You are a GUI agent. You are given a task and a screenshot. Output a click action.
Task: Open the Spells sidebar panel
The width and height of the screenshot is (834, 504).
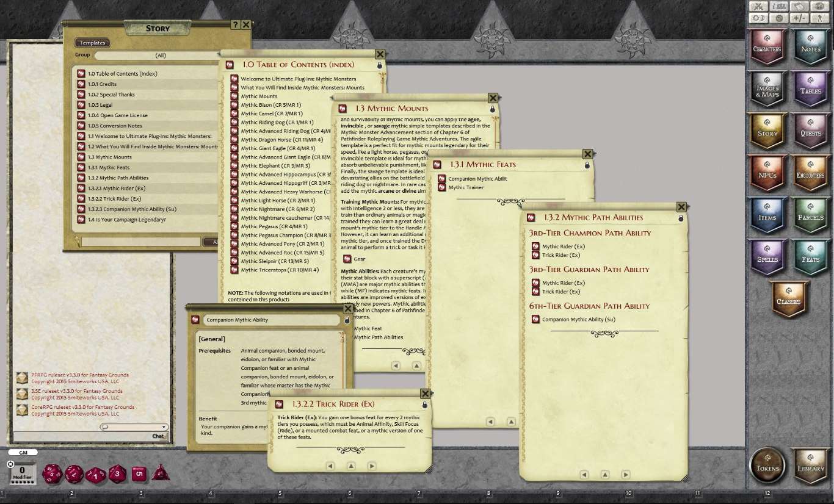click(767, 259)
